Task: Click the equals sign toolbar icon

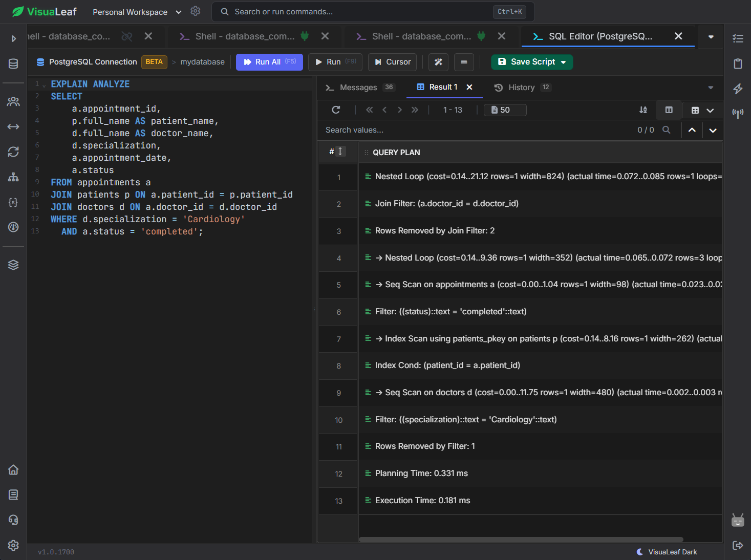Action: click(x=464, y=62)
